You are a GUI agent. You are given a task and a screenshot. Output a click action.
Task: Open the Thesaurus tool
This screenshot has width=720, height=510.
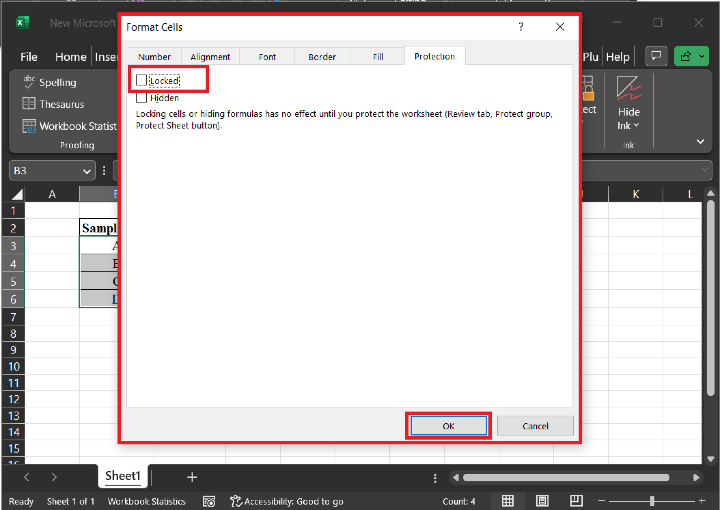pos(29,104)
